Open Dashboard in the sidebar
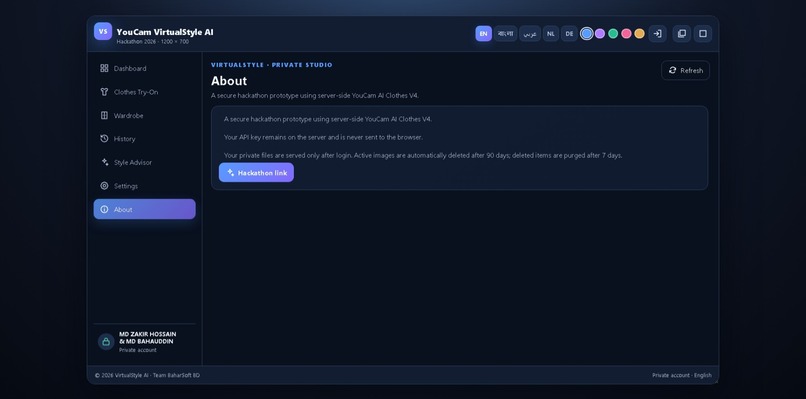Screen dimensions: 806x399 (144, 68)
